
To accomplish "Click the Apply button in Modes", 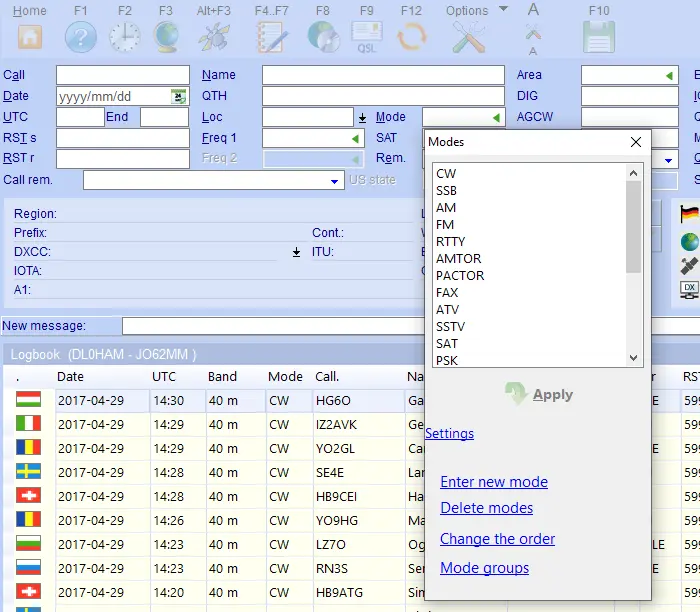I will (x=539, y=395).
